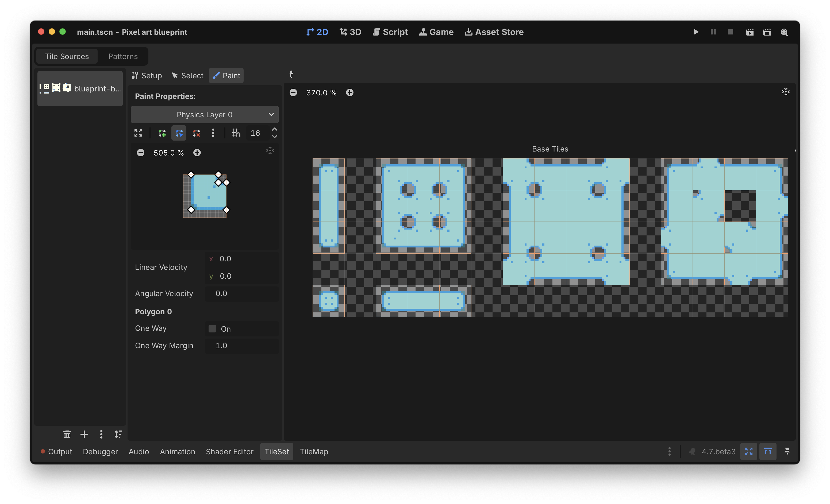
Task: Select the Edit polygon points tool
Action: pos(179,133)
